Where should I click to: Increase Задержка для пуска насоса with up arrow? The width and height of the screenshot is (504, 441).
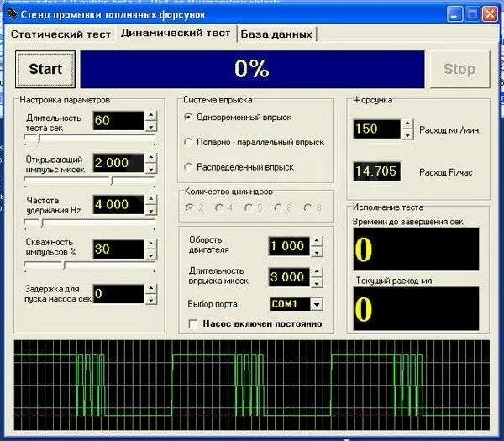coord(150,289)
